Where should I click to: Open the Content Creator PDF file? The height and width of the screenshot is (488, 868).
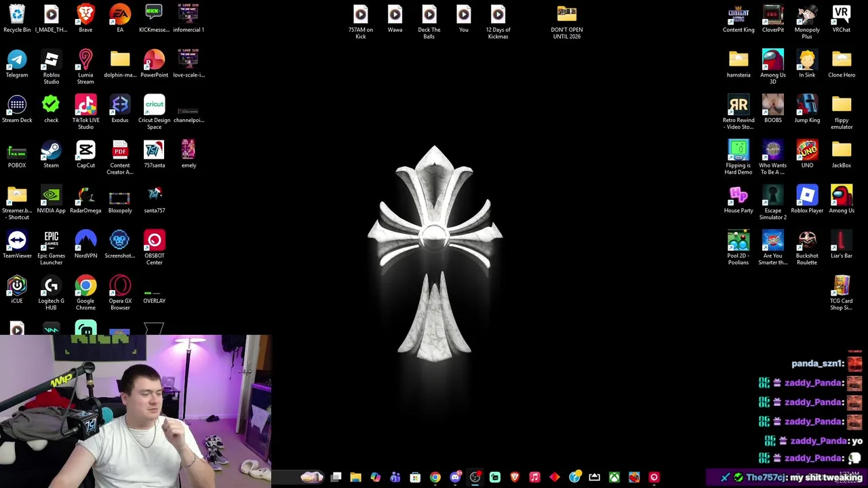point(120,158)
